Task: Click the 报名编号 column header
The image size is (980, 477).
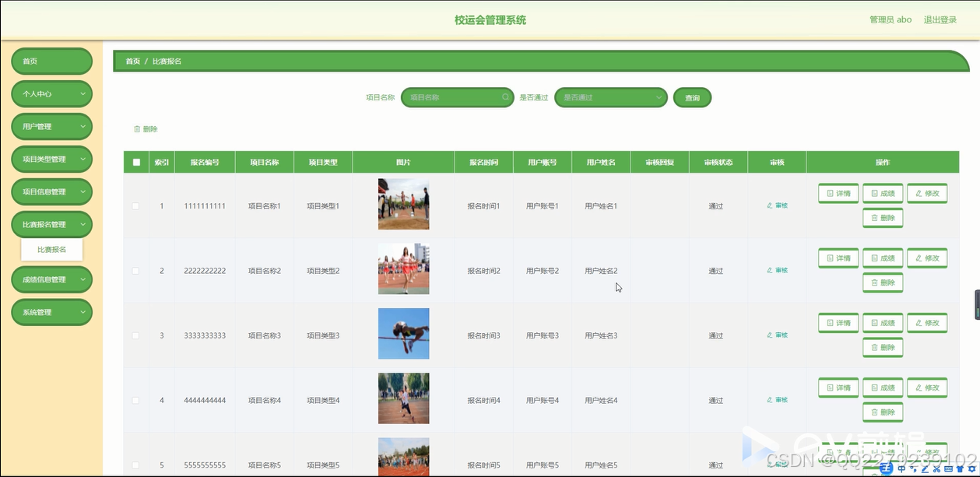Action: point(205,163)
